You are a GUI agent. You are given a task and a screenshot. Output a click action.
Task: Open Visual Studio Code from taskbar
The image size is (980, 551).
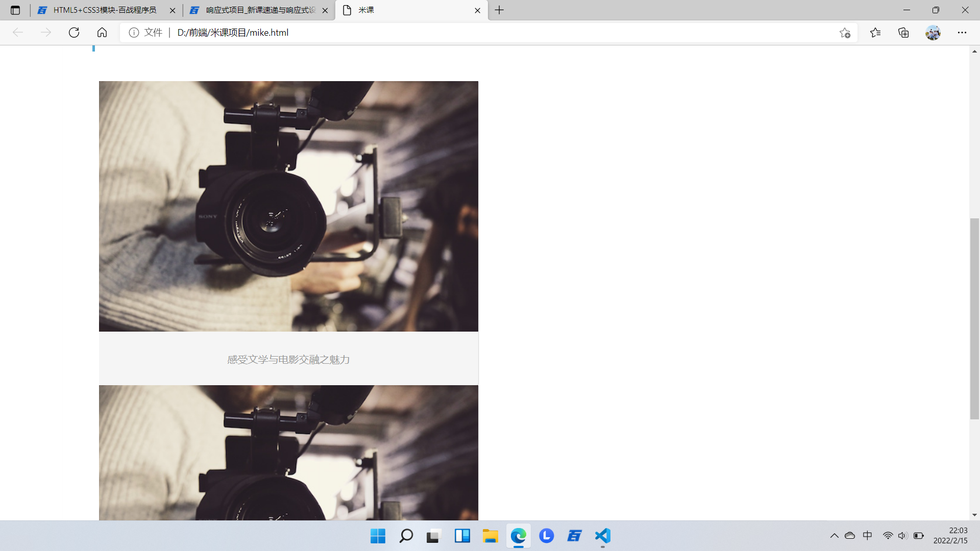point(603,536)
